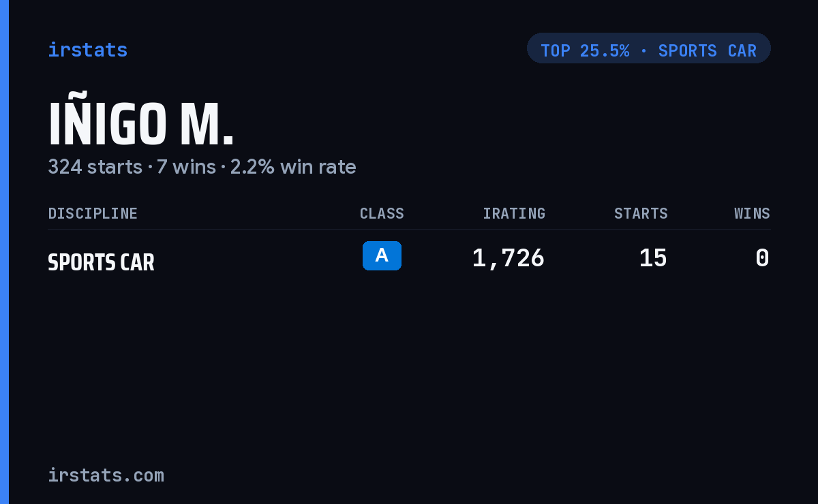Click the TOP 25.5% text in badge
This screenshot has width=818, height=504.
tap(585, 51)
